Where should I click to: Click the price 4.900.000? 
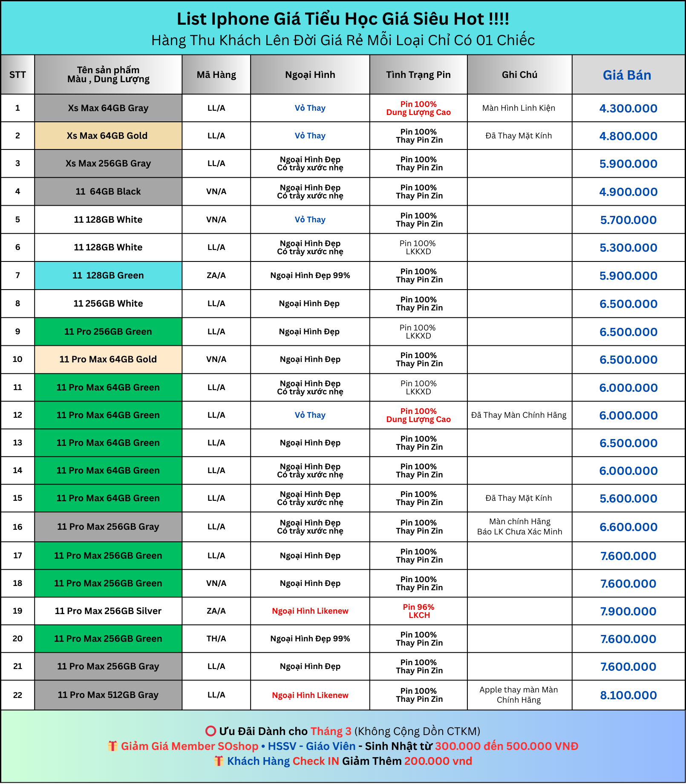point(628,192)
